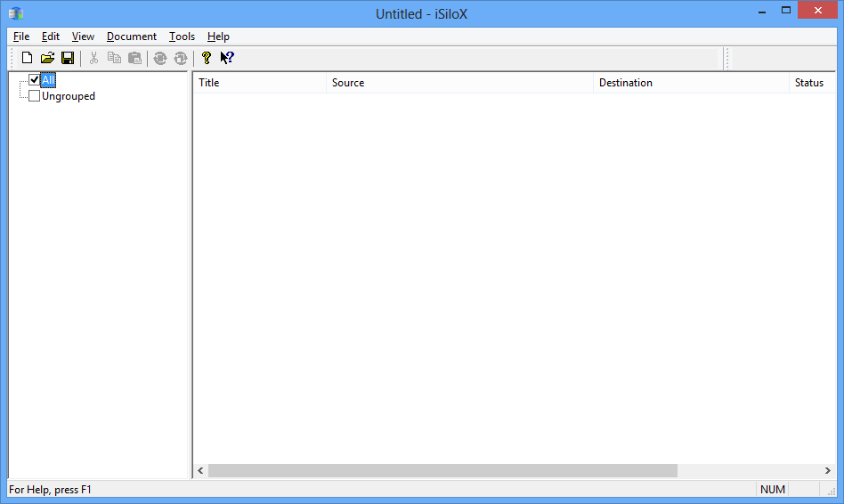This screenshot has height=504, width=844.
Task: Open the Tools menu
Action: click(182, 37)
